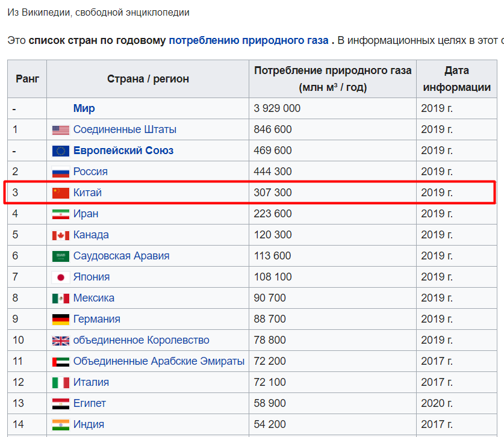Image resolution: width=504 pixels, height=437 pixels.
Task: Click the United Kingdom flag icon
Action: 61,341
